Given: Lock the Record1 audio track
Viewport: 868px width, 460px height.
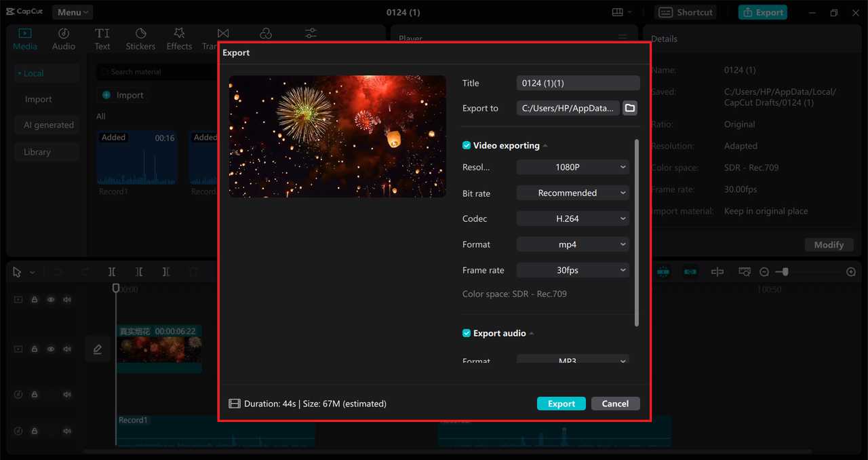Looking at the screenshot, I should point(35,431).
